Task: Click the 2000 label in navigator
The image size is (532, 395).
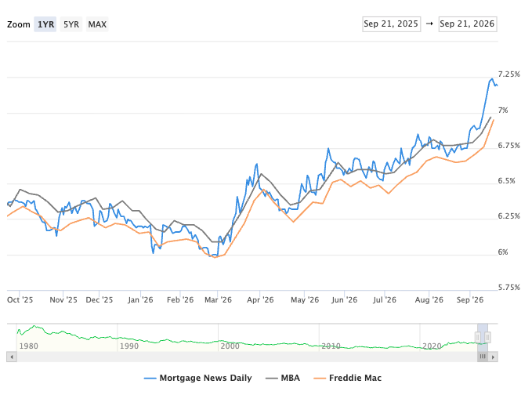Action: 230,346
